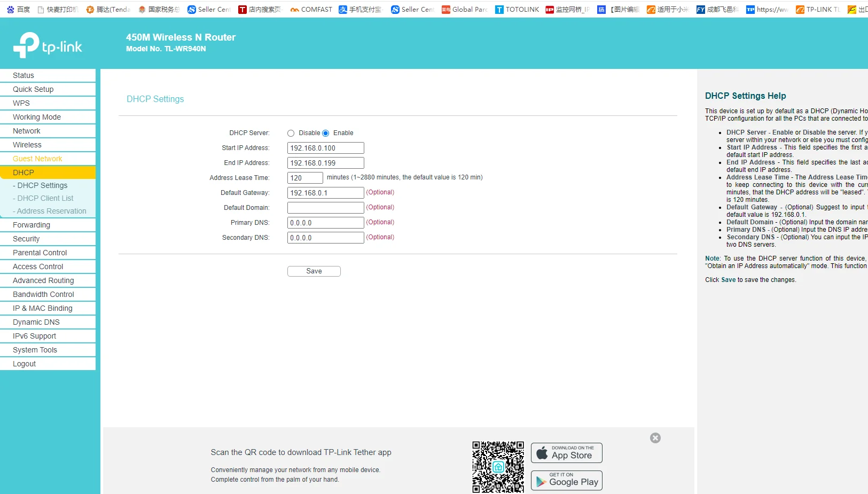Open the 快麦打印机 bookmark
The image size is (868, 494).
point(58,10)
